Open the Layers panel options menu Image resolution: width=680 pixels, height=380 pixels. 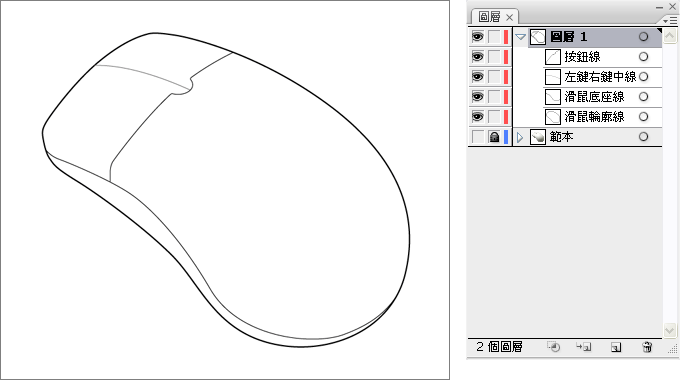pos(670,20)
